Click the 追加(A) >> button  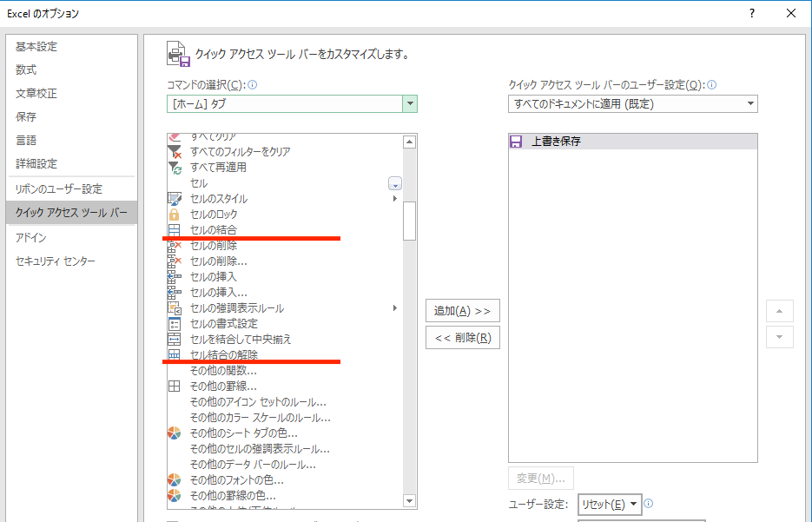[x=462, y=311]
